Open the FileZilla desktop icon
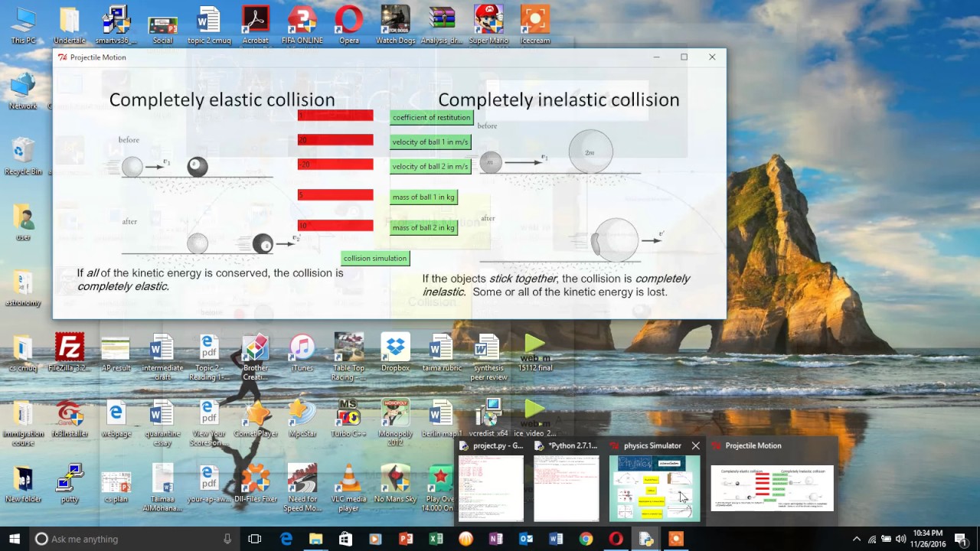 [70, 352]
